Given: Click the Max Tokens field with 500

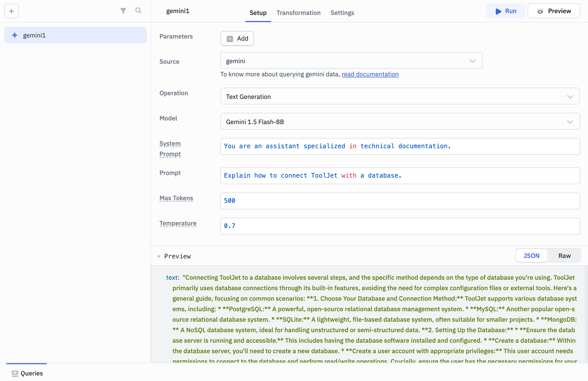Looking at the screenshot, I should point(400,201).
